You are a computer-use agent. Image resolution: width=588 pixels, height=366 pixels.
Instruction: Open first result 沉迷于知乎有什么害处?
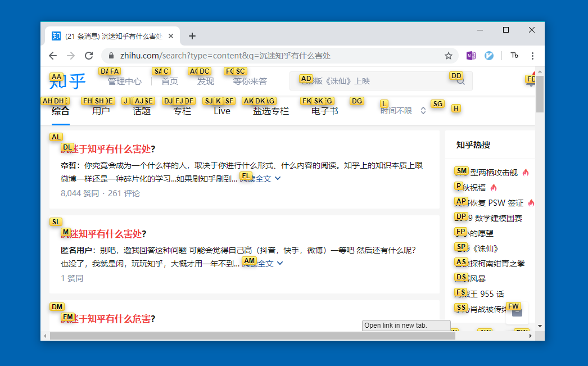[x=108, y=149]
